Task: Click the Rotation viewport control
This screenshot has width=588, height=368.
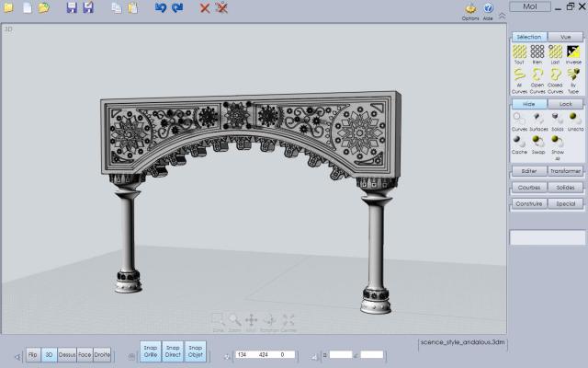Action: pyautogui.click(x=269, y=323)
